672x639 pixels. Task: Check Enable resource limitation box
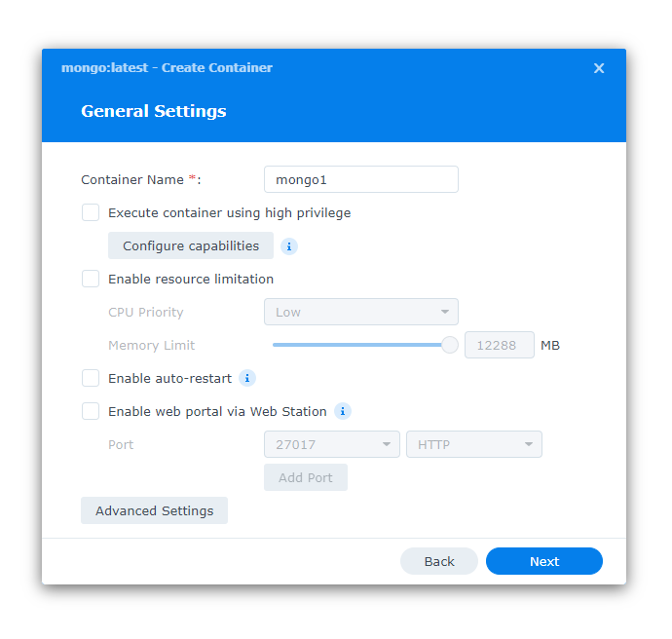tap(91, 279)
